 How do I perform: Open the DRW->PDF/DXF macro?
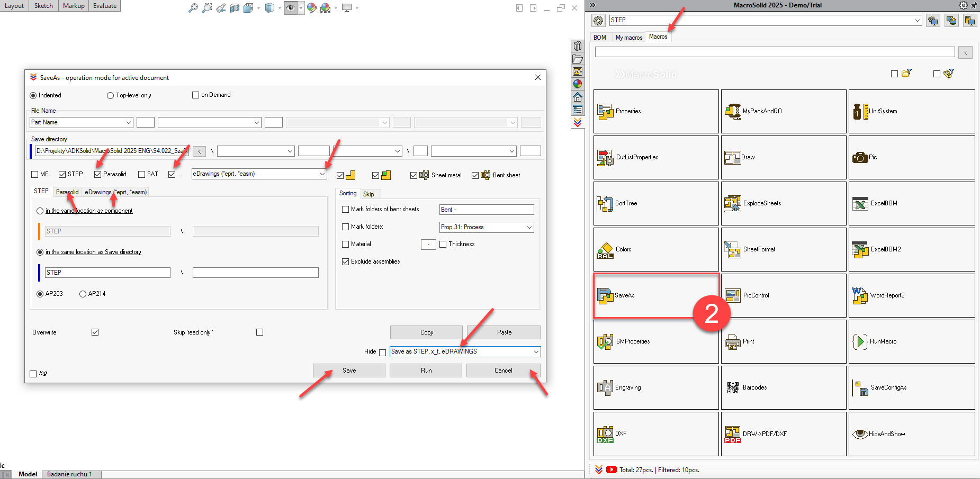click(x=784, y=434)
